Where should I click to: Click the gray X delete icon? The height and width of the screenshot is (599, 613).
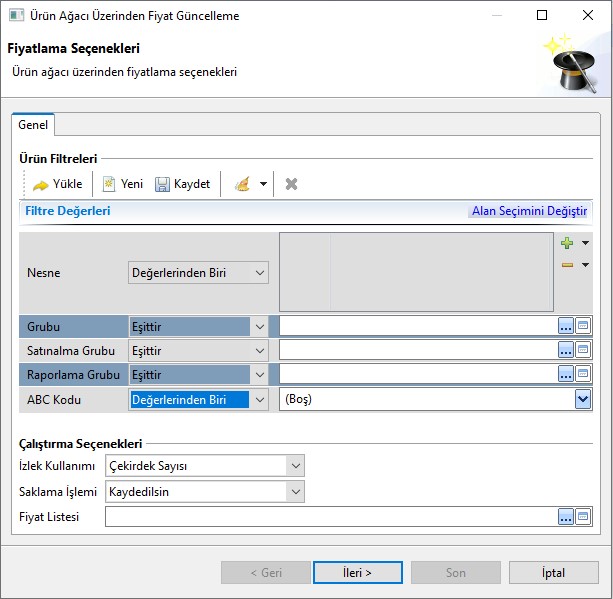tap(292, 184)
